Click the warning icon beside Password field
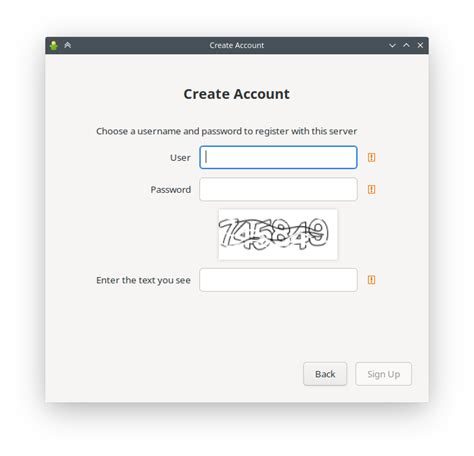Viewport: 474px width, 456px height. click(x=371, y=189)
